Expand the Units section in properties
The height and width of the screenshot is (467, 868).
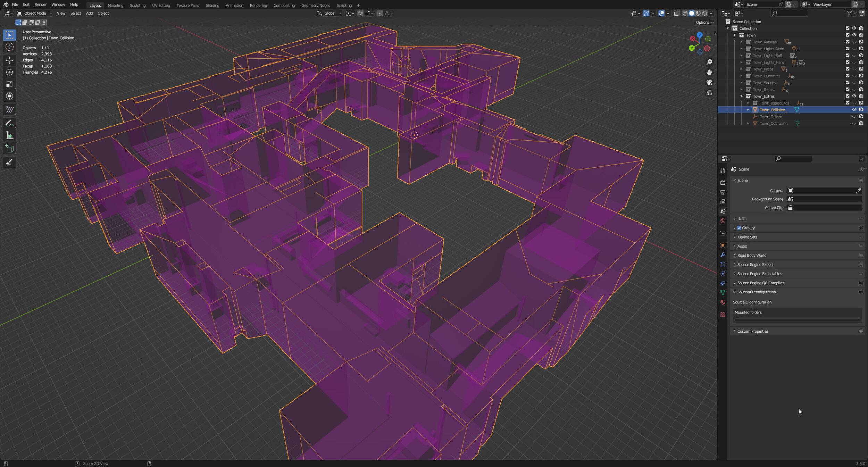coord(742,218)
